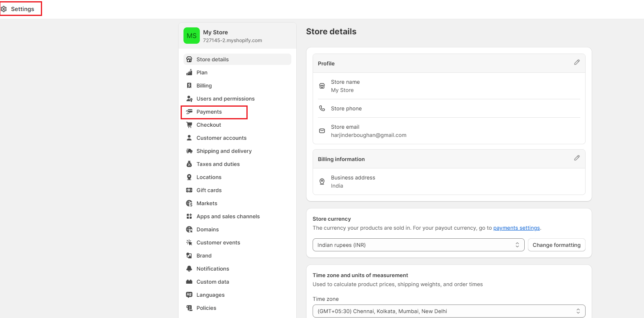Image resolution: width=644 pixels, height=318 pixels.
Task: Edit Billing information with pencil icon
Action: coord(577,158)
